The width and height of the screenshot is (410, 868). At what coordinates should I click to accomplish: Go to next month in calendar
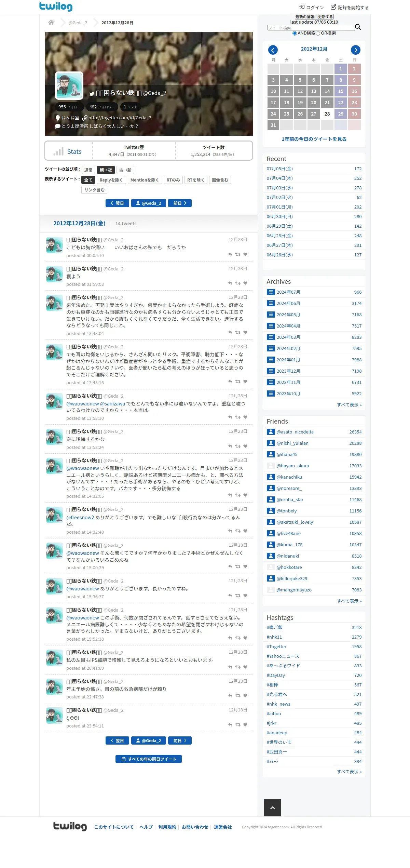coord(356,50)
